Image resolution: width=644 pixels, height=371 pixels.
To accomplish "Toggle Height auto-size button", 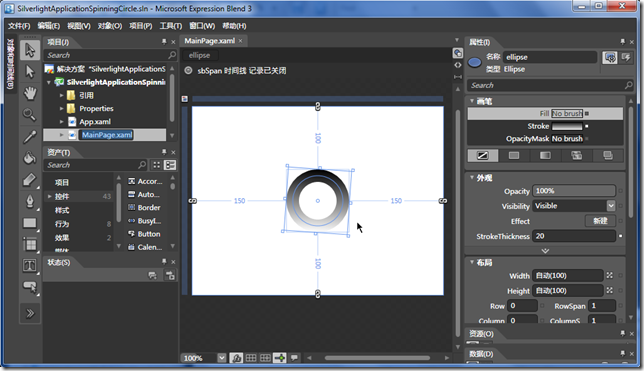I will click(610, 290).
